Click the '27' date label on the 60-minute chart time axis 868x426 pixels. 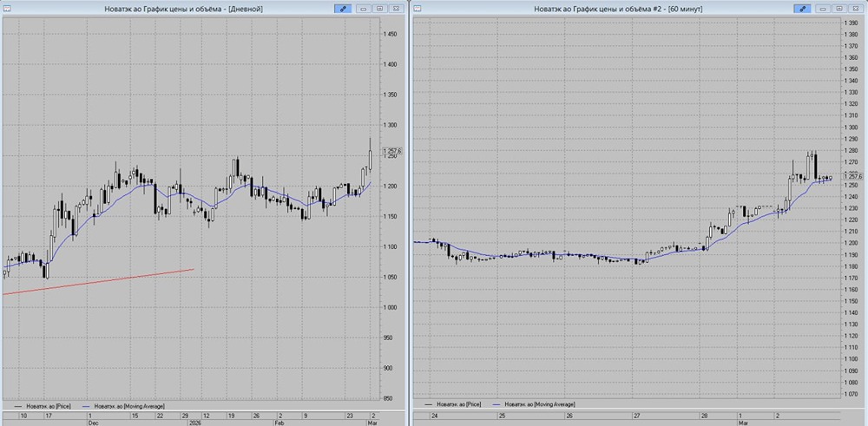point(636,415)
